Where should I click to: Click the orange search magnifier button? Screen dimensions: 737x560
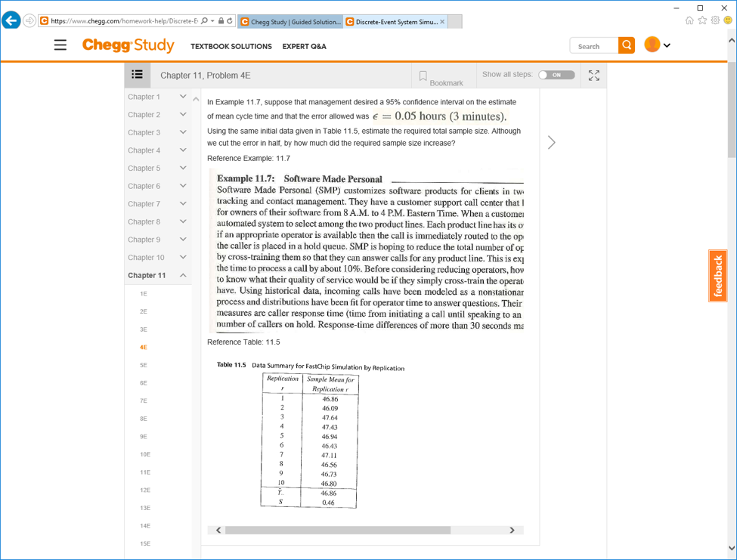(x=627, y=45)
